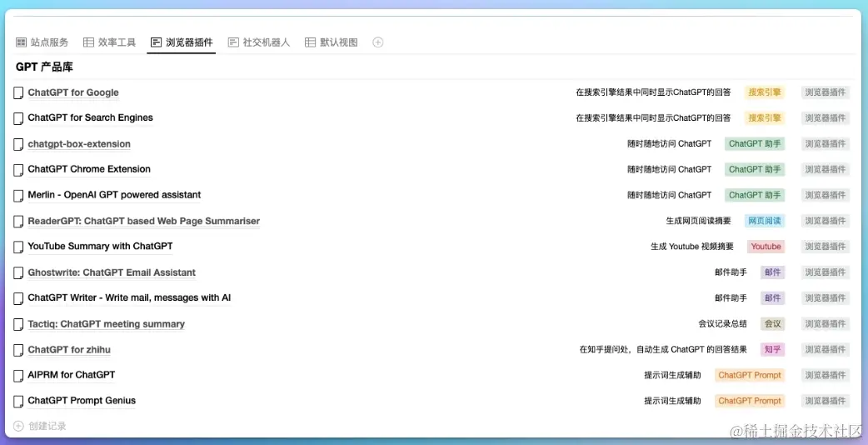Click ChatGPT 助手 tag on chatgpt-box-extension row
The image size is (868, 445).
click(x=755, y=144)
